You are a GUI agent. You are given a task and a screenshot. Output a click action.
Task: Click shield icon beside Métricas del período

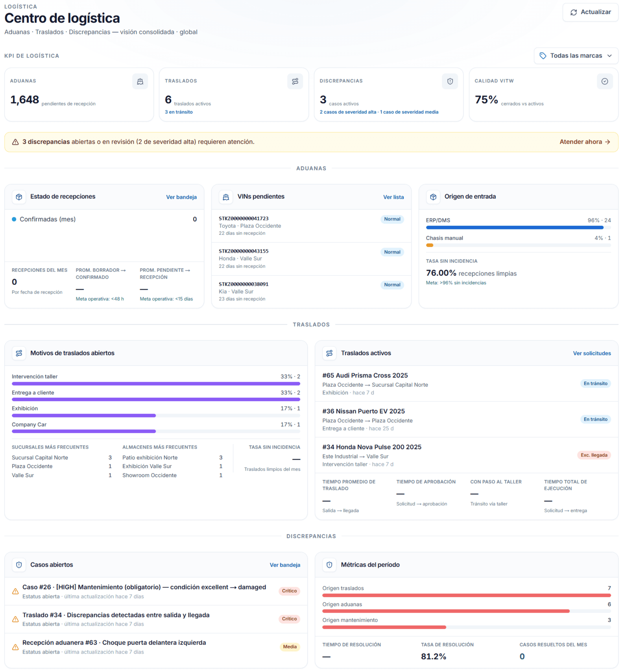tap(329, 565)
